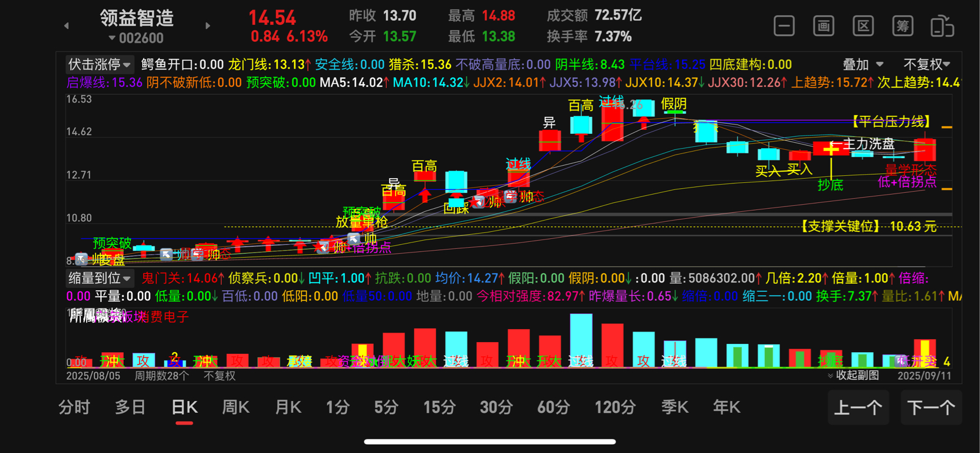Open the 画 drawing tool icon
The width and height of the screenshot is (980, 453).
[x=824, y=26]
